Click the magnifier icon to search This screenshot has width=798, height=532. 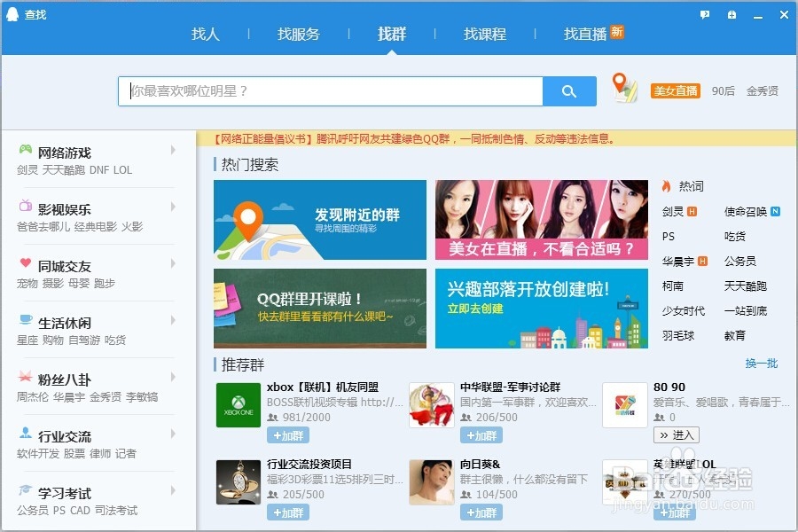pyautogui.click(x=569, y=91)
